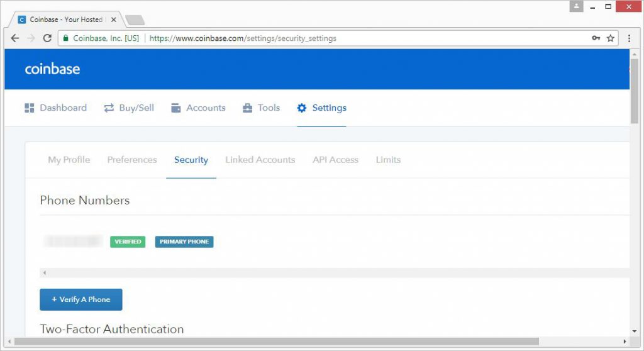Click the address bar URL
Viewport: 644px width, 351px height.
(x=243, y=38)
